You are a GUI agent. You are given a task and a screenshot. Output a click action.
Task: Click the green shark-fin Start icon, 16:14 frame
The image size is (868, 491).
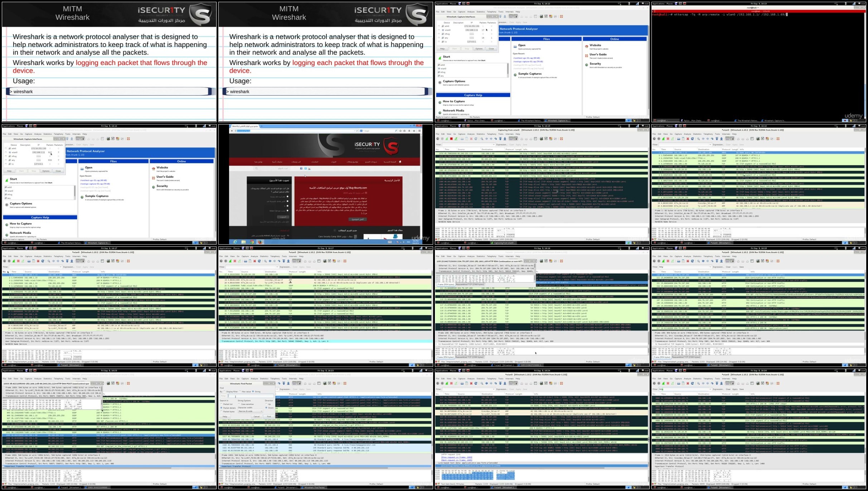click(7, 181)
